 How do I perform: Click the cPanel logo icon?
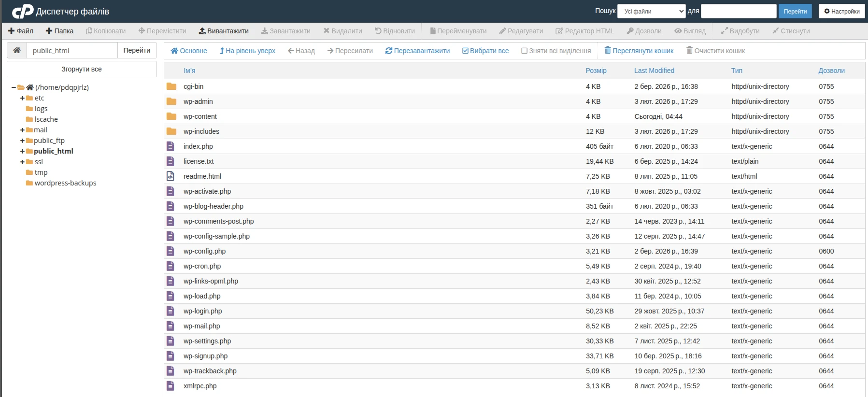click(23, 12)
